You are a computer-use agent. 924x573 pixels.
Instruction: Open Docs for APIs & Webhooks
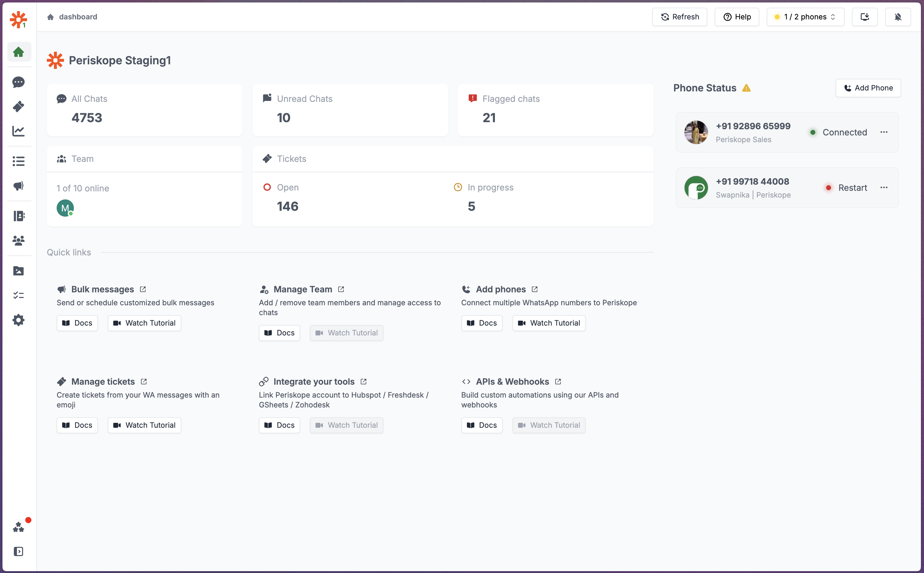pos(482,425)
